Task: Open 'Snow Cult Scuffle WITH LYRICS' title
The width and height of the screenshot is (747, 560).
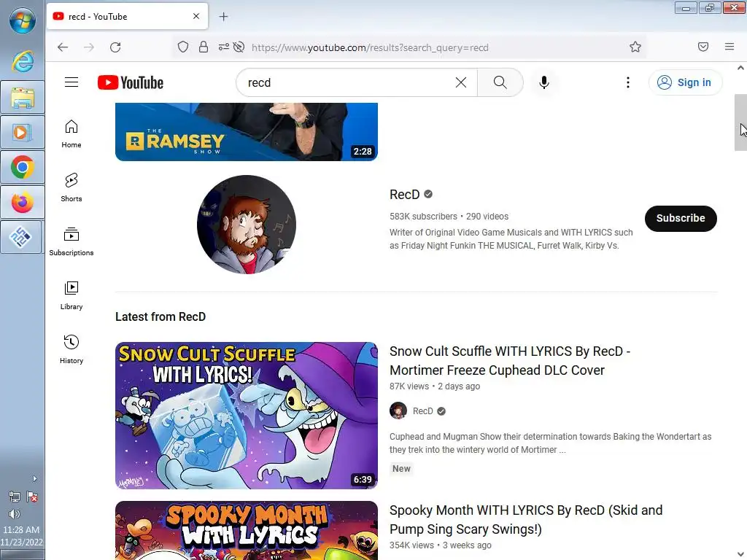Action: click(510, 360)
